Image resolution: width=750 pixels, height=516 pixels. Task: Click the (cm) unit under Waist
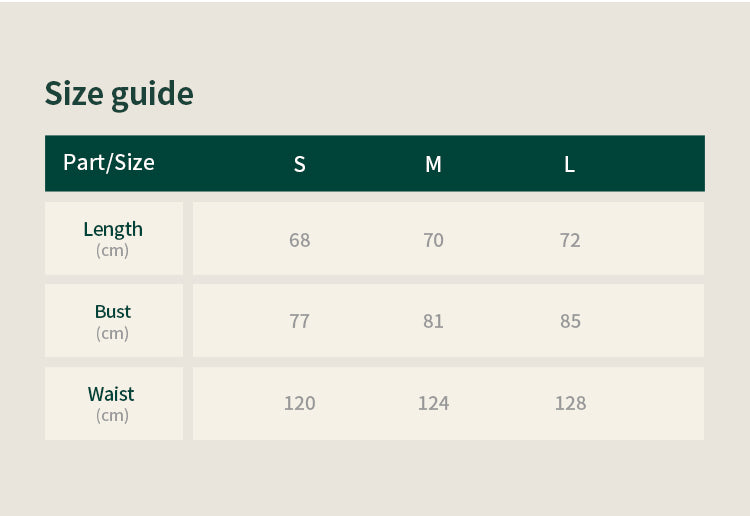pos(112,415)
